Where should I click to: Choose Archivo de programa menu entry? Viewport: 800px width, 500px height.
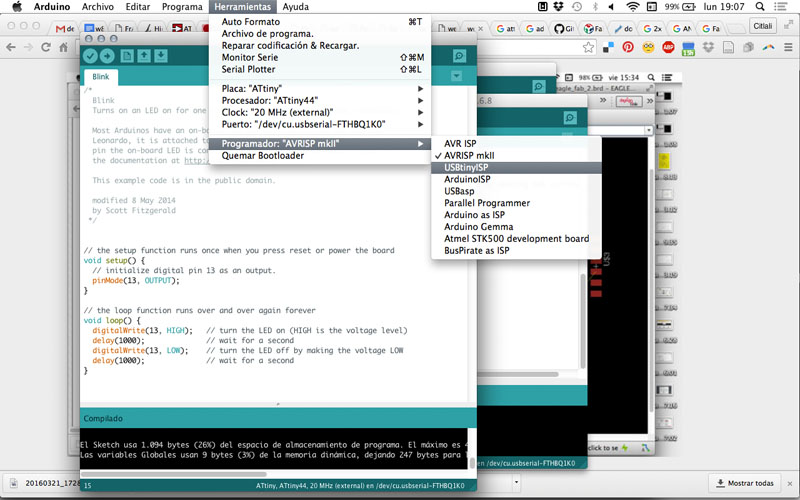click(320, 34)
